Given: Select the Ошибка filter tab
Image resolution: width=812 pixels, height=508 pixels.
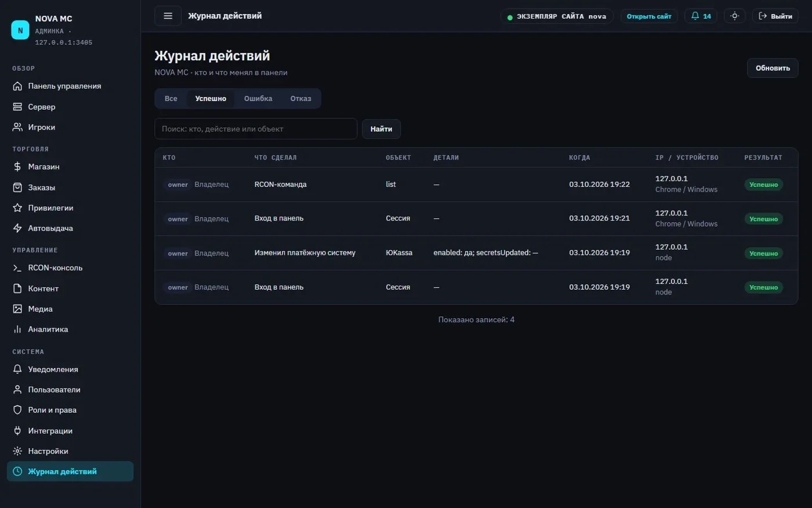Looking at the screenshot, I should pyautogui.click(x=258, y=99).
